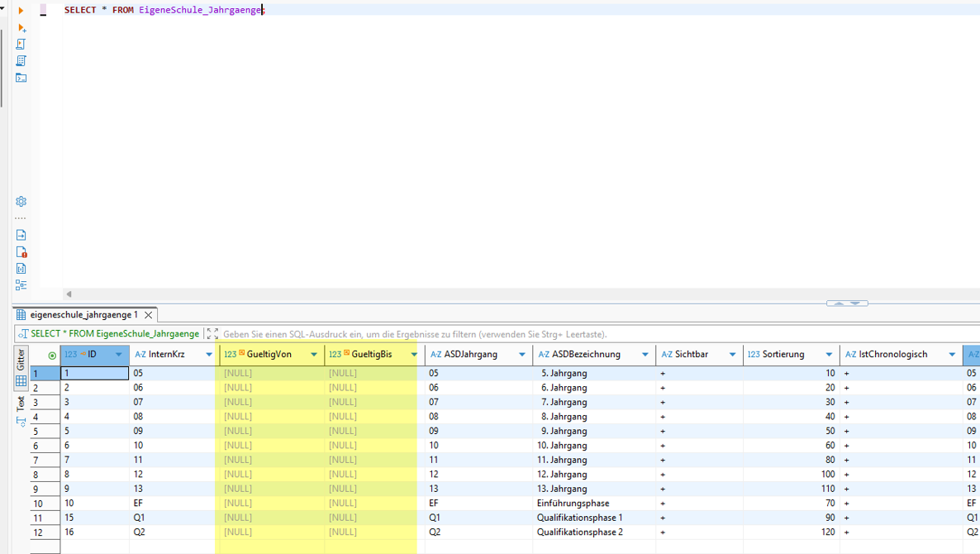The width and height of the screenshot is (980, 554).
Task: Show the execution plan for the query
Action: click(x=21, y=61)
